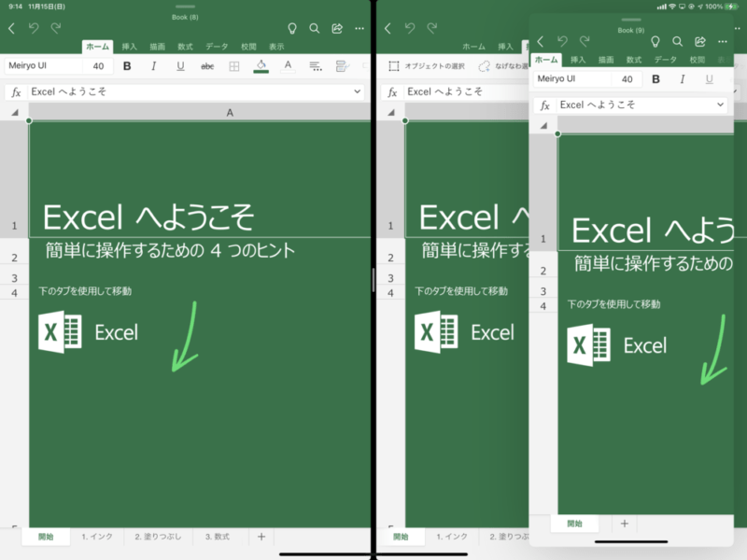Open more options menu in left window
The width and height of the screenshot is (747, 560).
(x=359, y=29)
